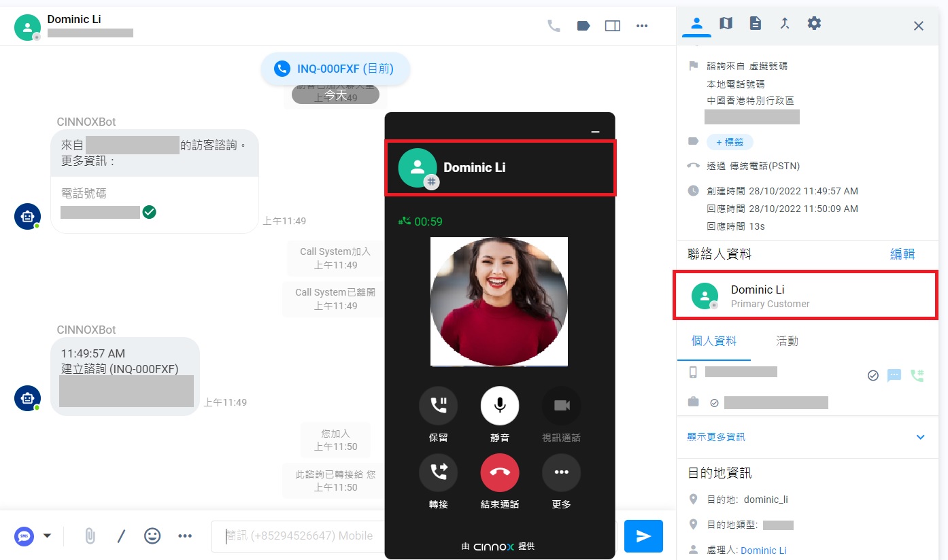Select the 建立諮詢 (INQ-000FXF) message text

coord(120,369)
